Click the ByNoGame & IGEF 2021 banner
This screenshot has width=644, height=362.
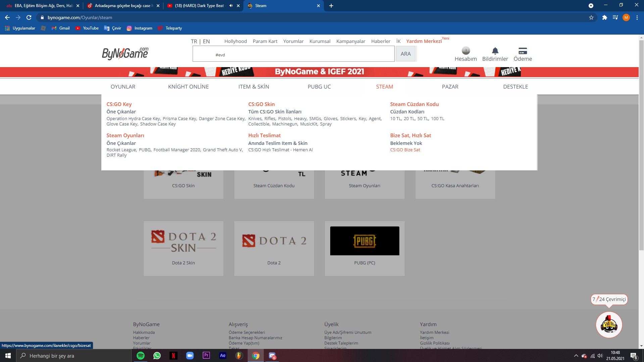(x=319, y=72)
